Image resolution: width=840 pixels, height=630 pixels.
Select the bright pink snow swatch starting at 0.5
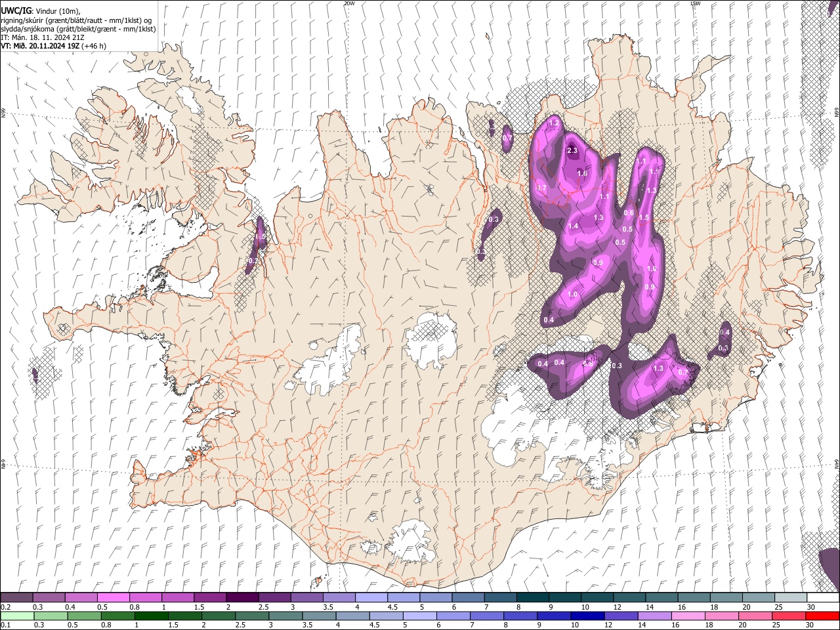click(113, 598)
